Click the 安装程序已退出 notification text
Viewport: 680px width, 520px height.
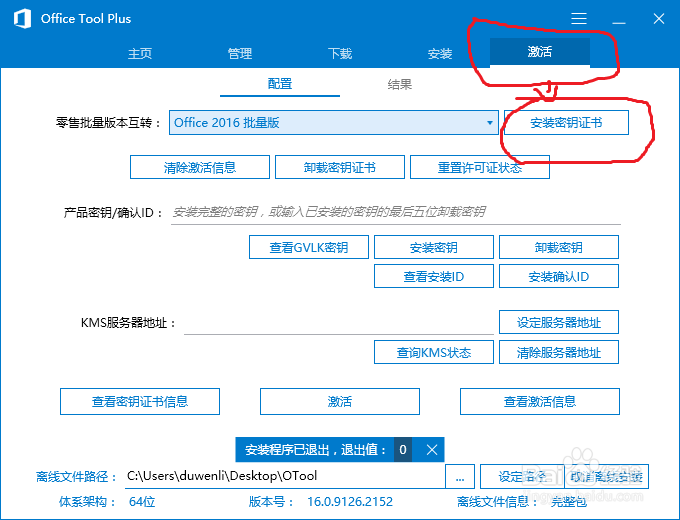click(315, 450)
